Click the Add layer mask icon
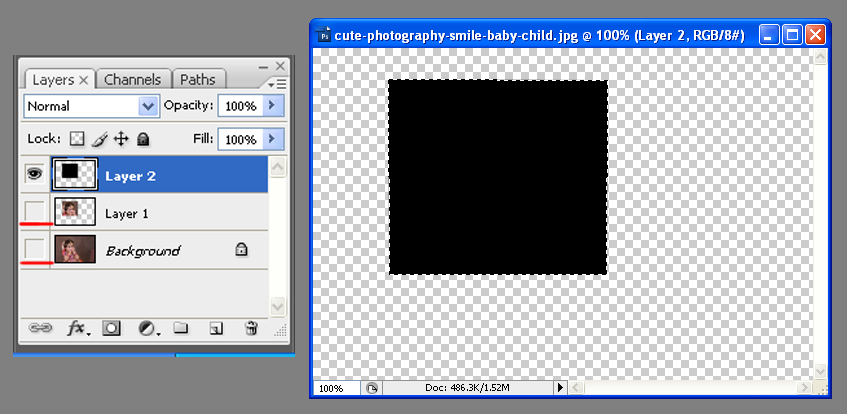Screen dimensions: 847x414 (112, 327)
